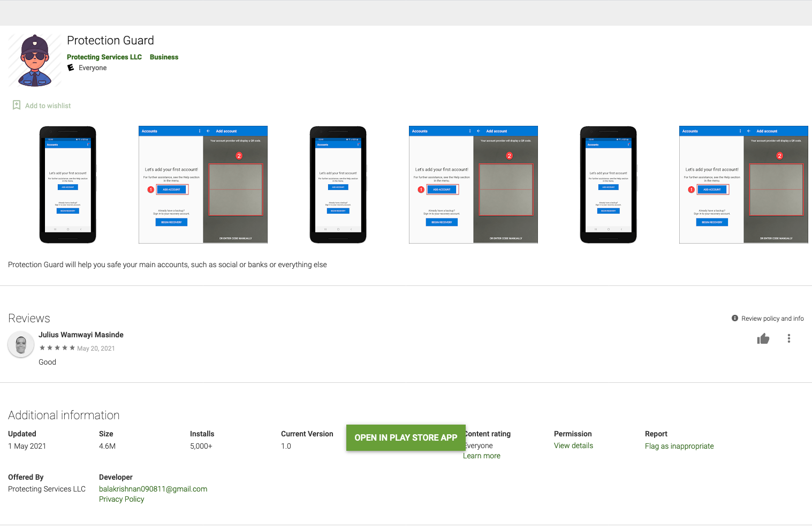Click the developer's Gmail email address
The height and width of the screenshot is (529, 812).
tap(153, 489)
